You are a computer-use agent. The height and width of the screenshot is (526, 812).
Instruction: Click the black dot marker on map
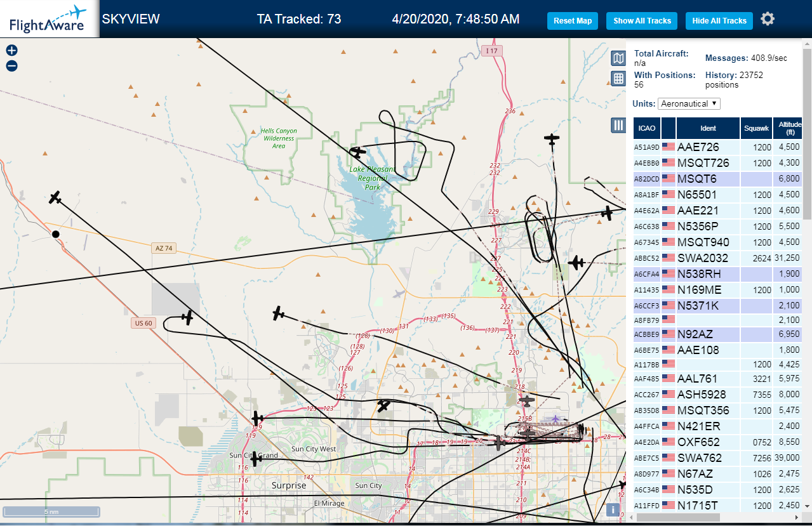coord(56,234)
